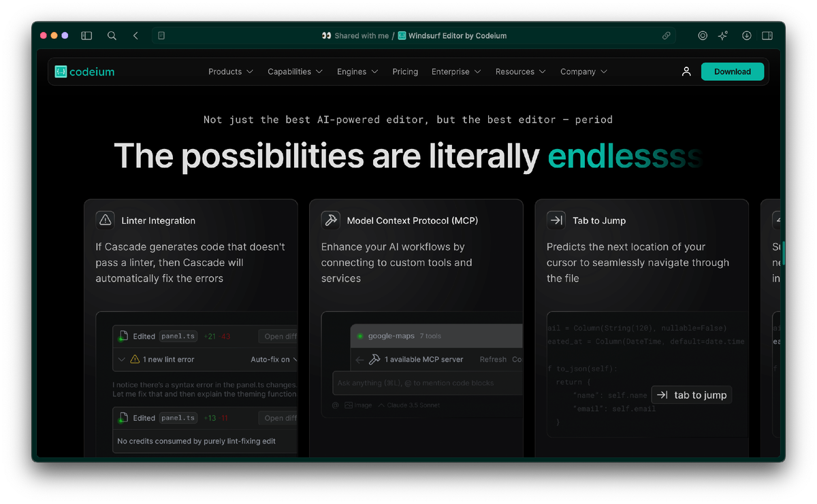Screen dimensions: 817x504
Task: Expand the Engines menu
Action: click(357, 71)
